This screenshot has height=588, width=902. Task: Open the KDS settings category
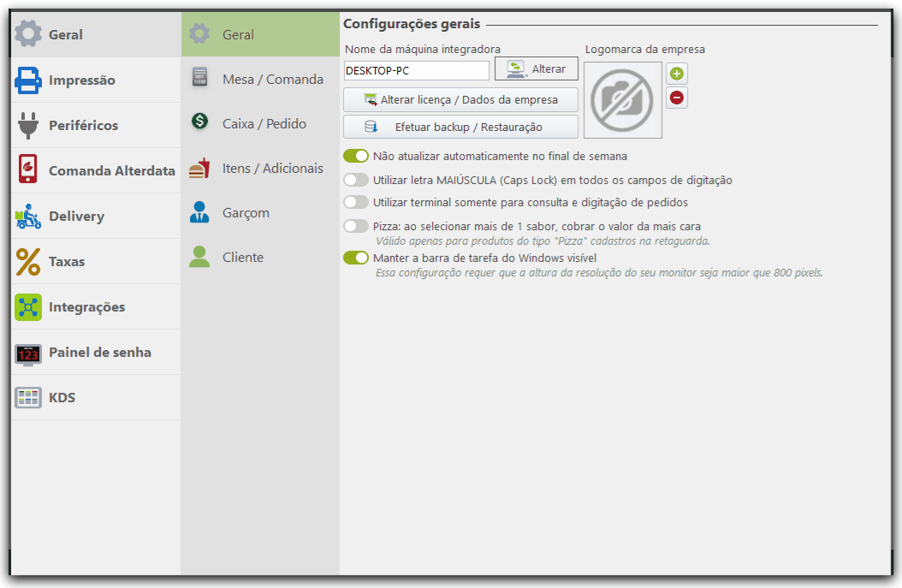pos(96,397)
